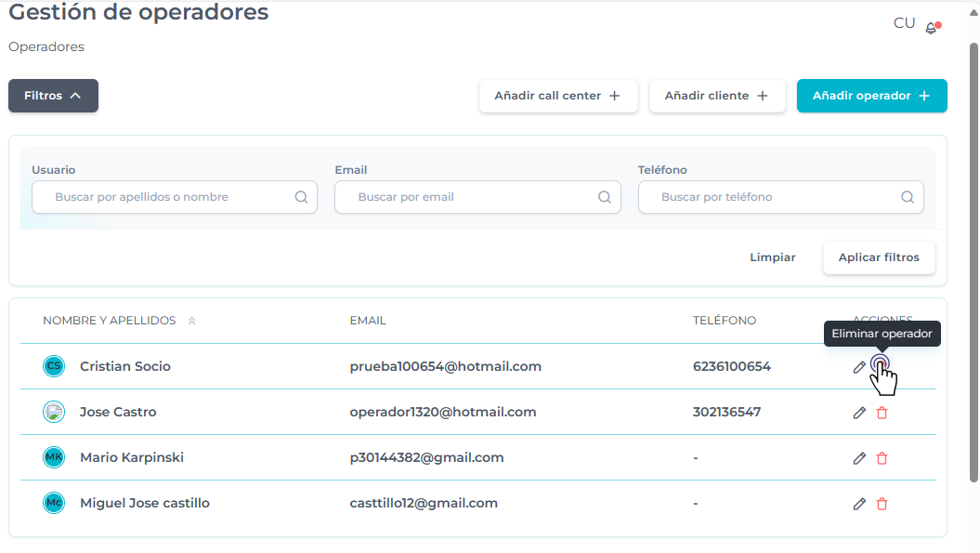Collapse the Filtros panel
The height and width of the screenshot is (553, 980).
[x=53, y=96]
